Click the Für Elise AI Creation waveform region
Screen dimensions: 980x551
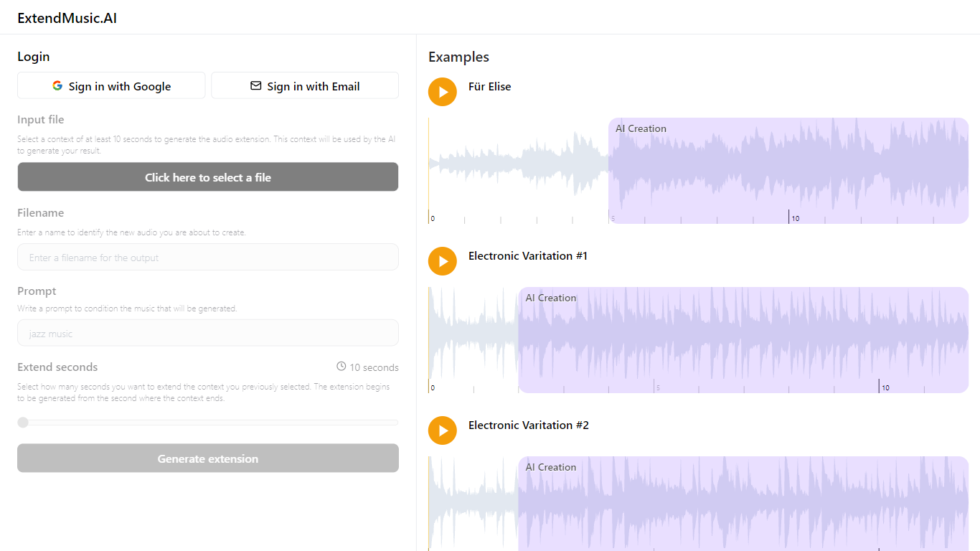coord(788,171)
